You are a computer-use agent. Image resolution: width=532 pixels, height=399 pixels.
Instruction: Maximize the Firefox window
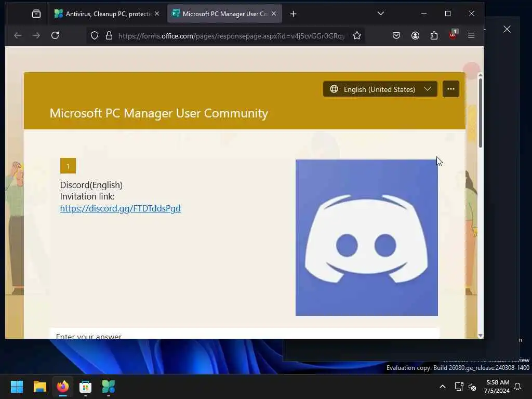click(448, 14)
